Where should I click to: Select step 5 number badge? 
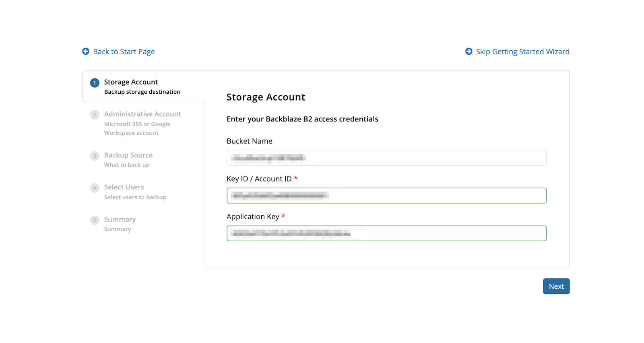coord(95,220)
